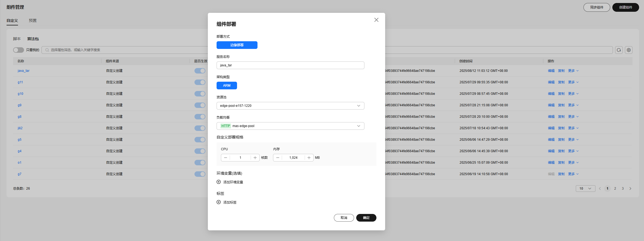The image size is (644, 241).
Task: Close the 组件部署 dialog with X
Action: [376, 20]
